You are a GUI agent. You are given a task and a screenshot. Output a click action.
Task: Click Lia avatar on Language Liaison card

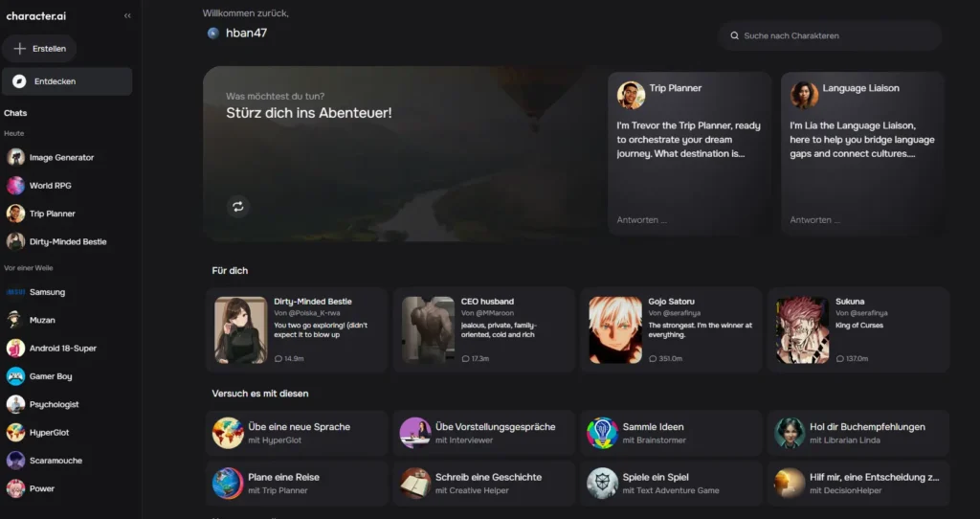pos(804,95)
